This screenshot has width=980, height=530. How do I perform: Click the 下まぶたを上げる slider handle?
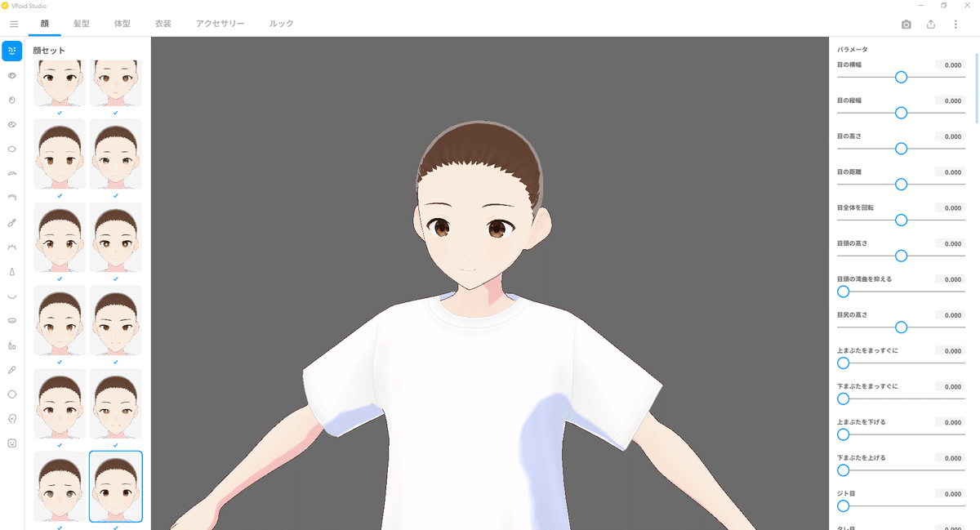[843, 470]
